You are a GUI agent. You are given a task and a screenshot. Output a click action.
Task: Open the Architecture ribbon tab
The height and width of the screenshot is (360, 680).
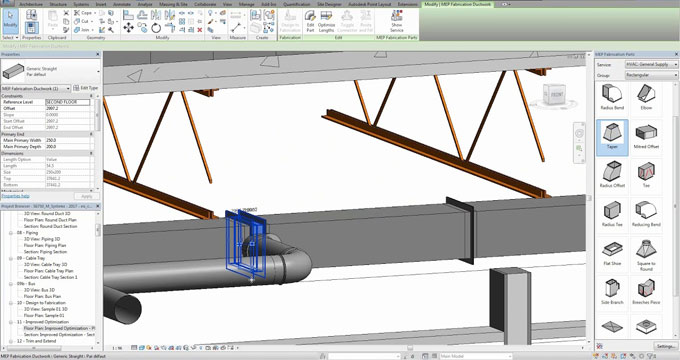pyautogui.click(x=31, y=4)
